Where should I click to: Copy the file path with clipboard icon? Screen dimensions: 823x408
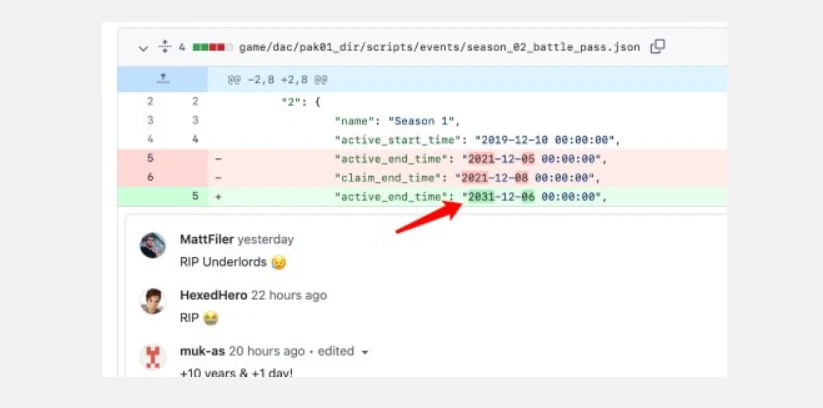(x=658, y=47)
